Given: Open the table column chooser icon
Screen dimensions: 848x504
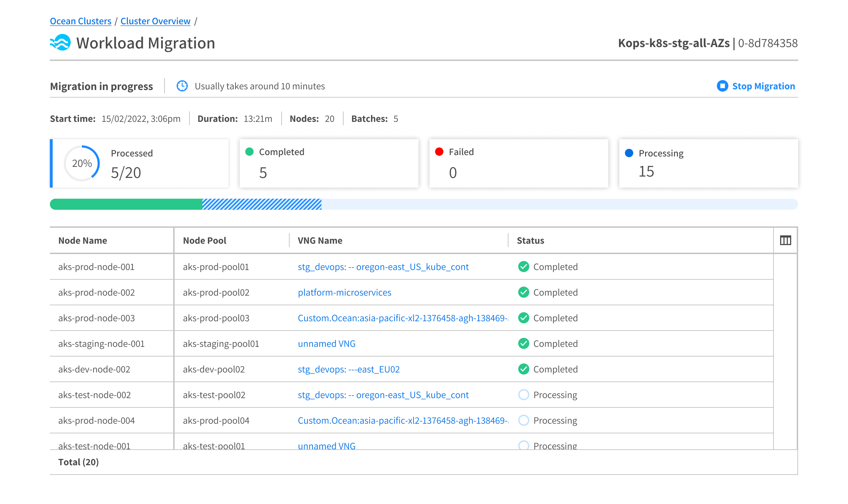Looking at the screenshot, I should (x=785, y=240).
